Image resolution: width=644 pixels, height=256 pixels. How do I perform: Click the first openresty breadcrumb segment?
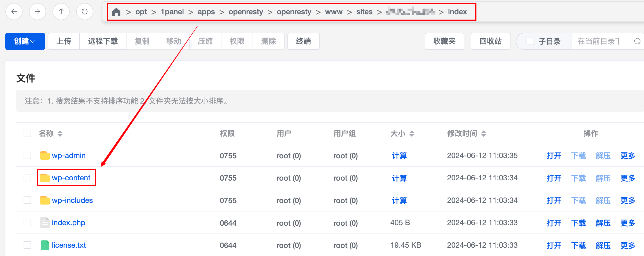246,12
